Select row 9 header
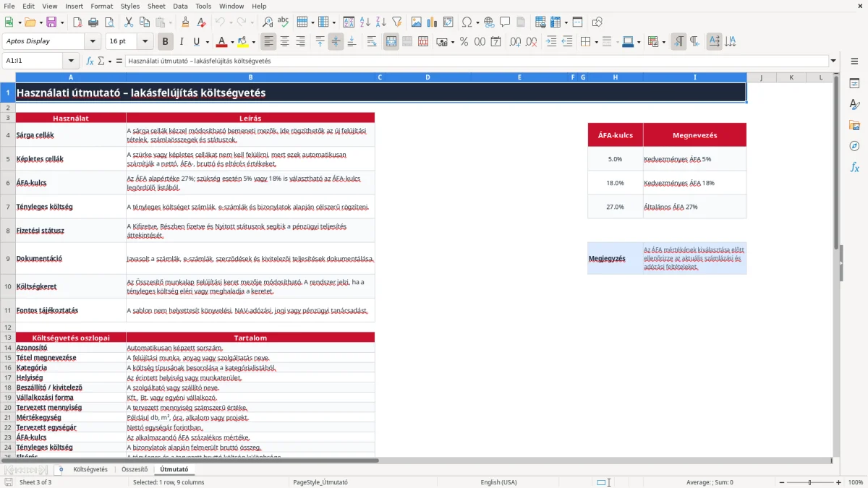 click(x=7, y=258)
